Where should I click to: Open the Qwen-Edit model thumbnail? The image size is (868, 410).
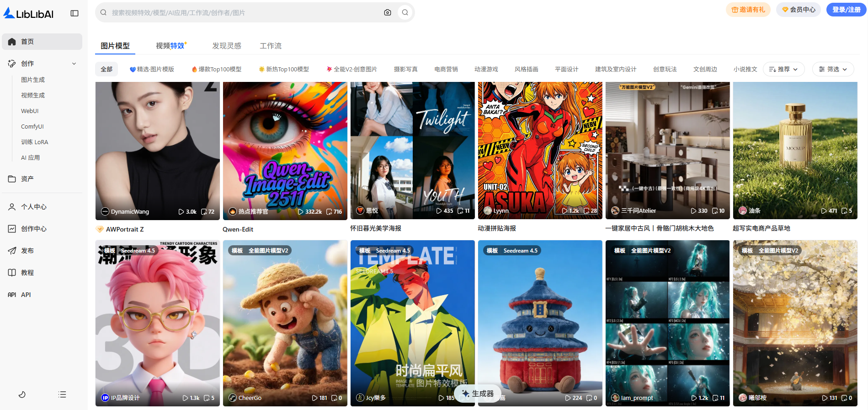pyautogui.click(x=285, y=151)
